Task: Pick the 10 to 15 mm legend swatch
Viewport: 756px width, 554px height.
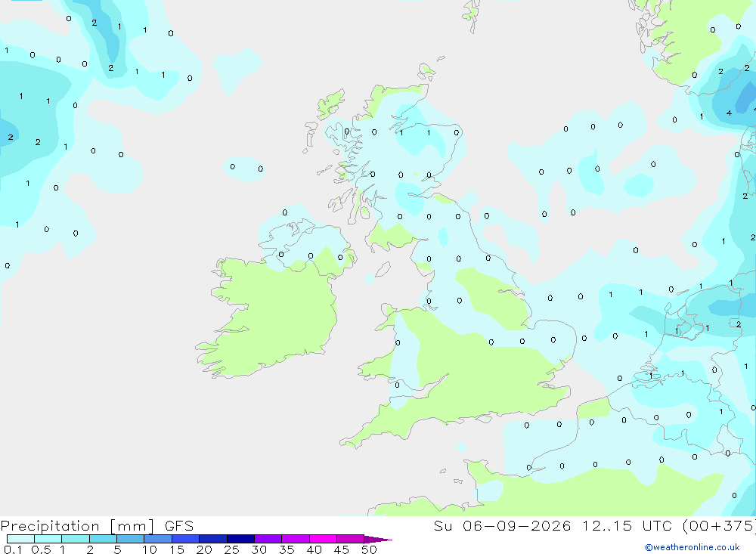Action: [x=158, y=539]
